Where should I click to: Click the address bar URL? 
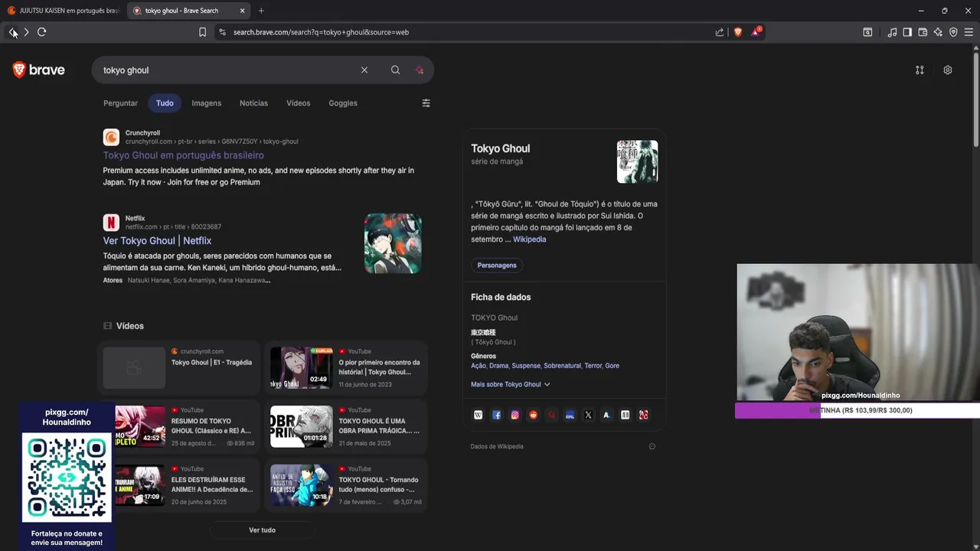321,32
